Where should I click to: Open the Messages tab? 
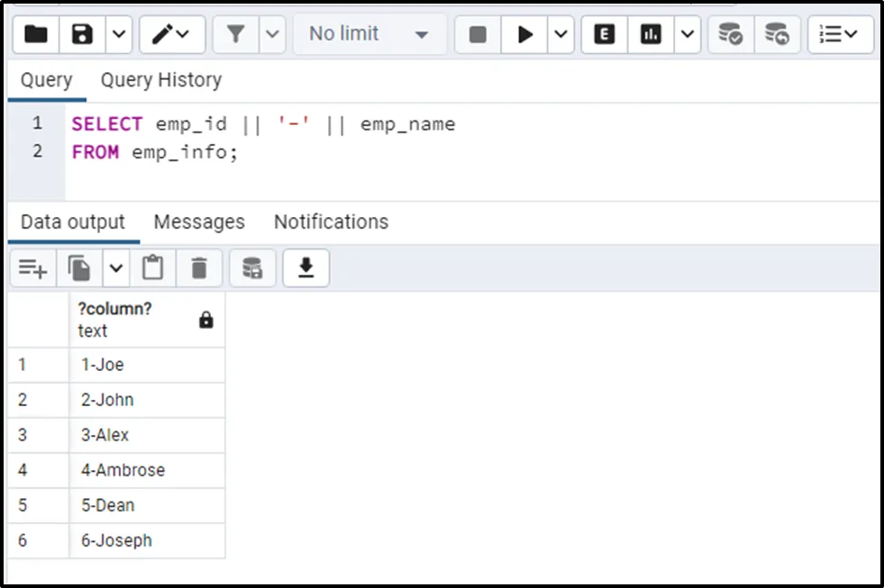pos(199,222)
